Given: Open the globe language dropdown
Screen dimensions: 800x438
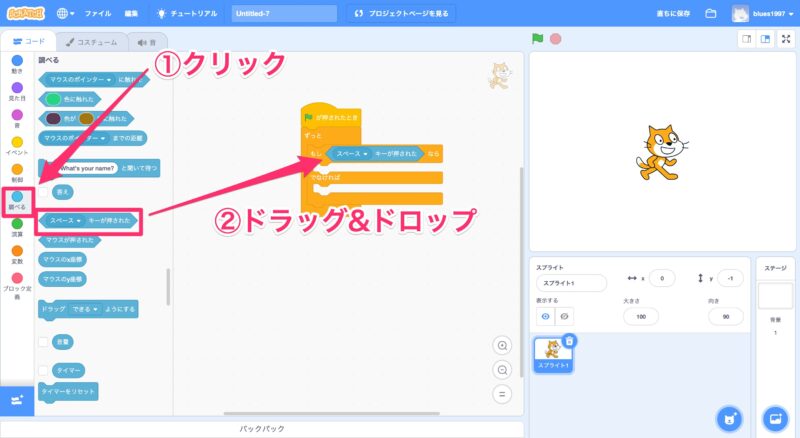Looking at the screenshot, I should [66, 14].
